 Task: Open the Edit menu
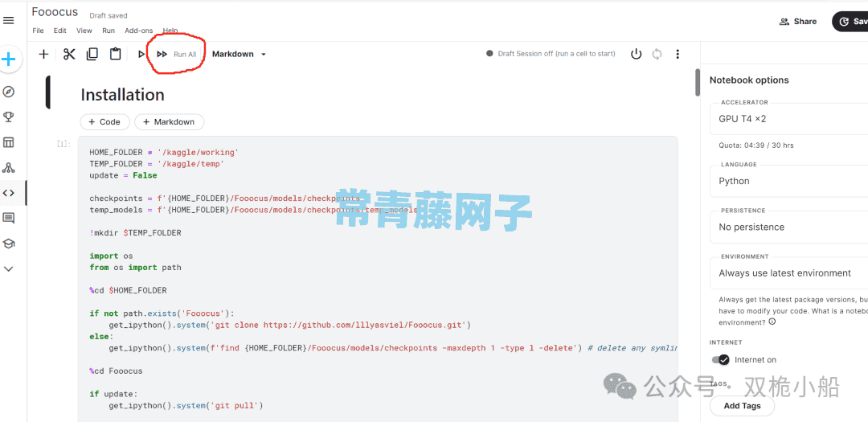tap(59, 31)
